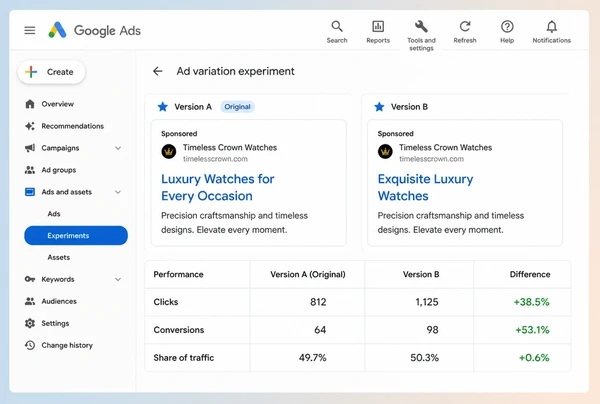Click the 'Version B' table column header
The width and height of the screenshot is (600, 404).
[x=421, y=274]
